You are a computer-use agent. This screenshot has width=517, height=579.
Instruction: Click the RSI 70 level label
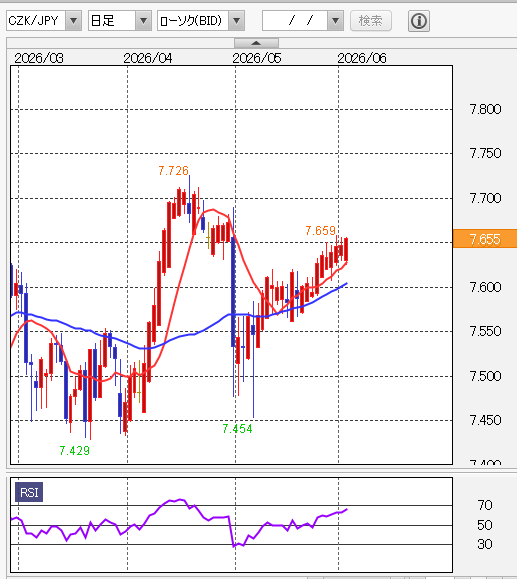[x=485, y=505]
